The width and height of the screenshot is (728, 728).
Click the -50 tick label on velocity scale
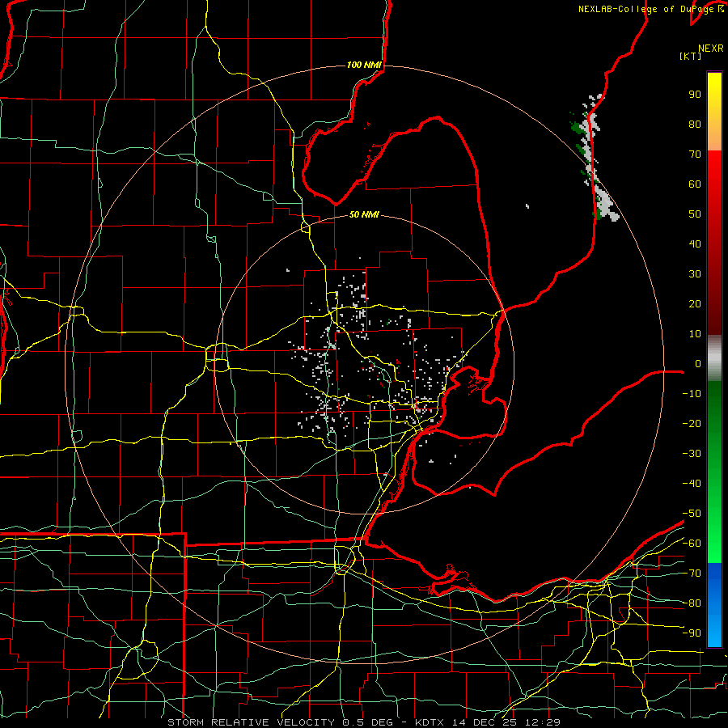[692, 513]
